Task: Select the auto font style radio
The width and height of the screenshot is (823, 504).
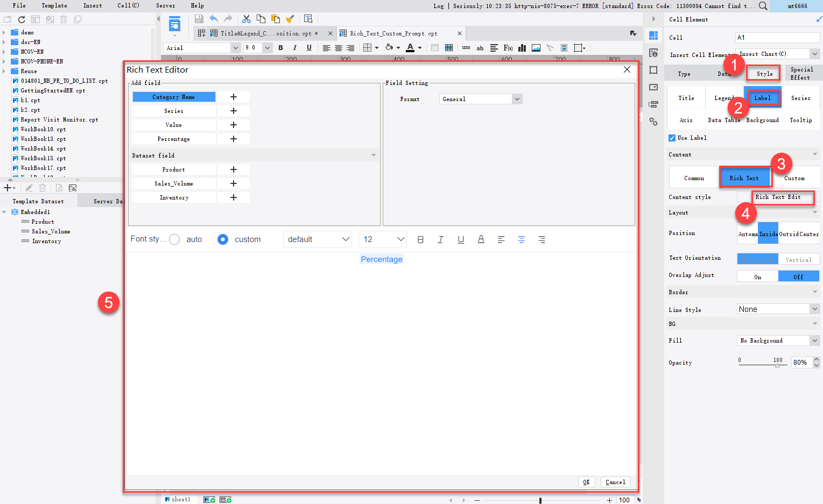Action: tap(174, 239)
